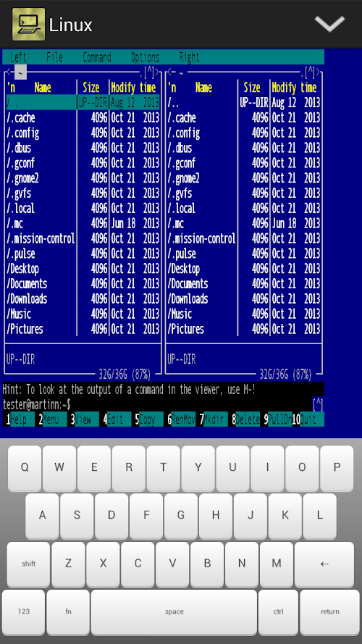Select /.gnome2 in left panel
Viewport: 362px width, 644px height.
22,178
